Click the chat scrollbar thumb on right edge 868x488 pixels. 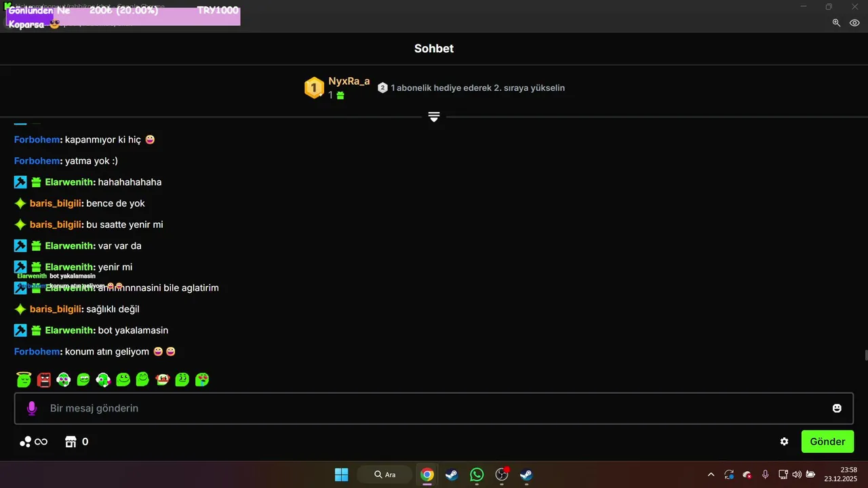(x=865, y=356)
